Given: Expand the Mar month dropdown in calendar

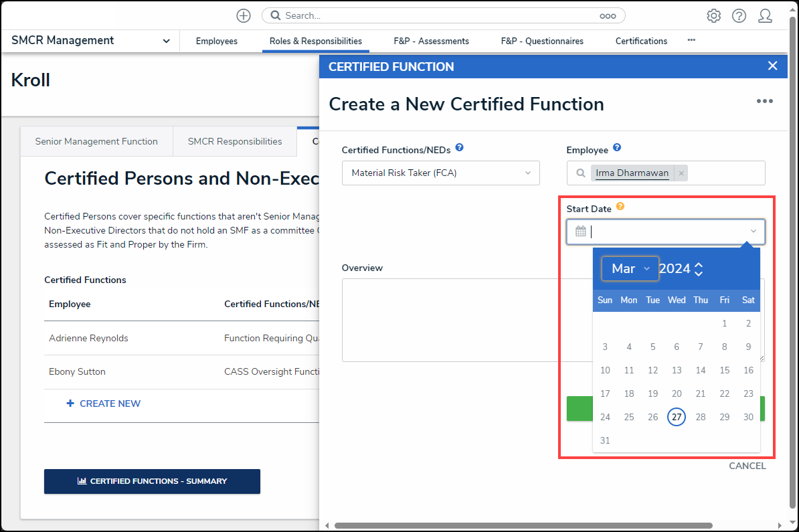Looking at the screenshot, I should (630, 268).
